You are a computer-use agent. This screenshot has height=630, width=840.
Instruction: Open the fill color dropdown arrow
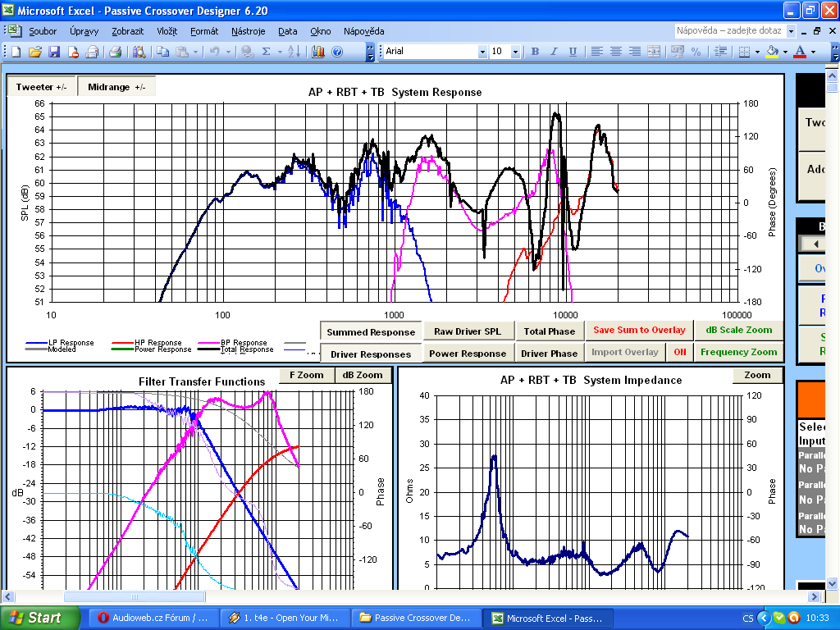point(785,52)
